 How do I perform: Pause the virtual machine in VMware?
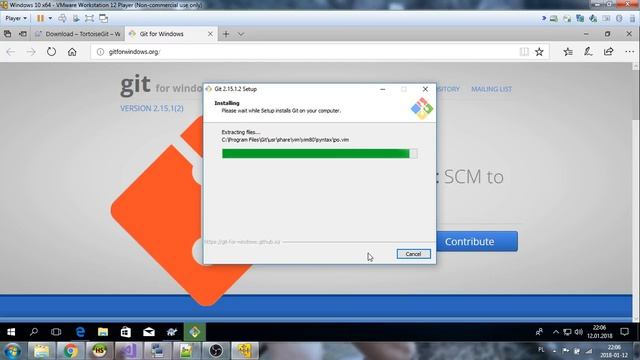[x=40, y=18]
